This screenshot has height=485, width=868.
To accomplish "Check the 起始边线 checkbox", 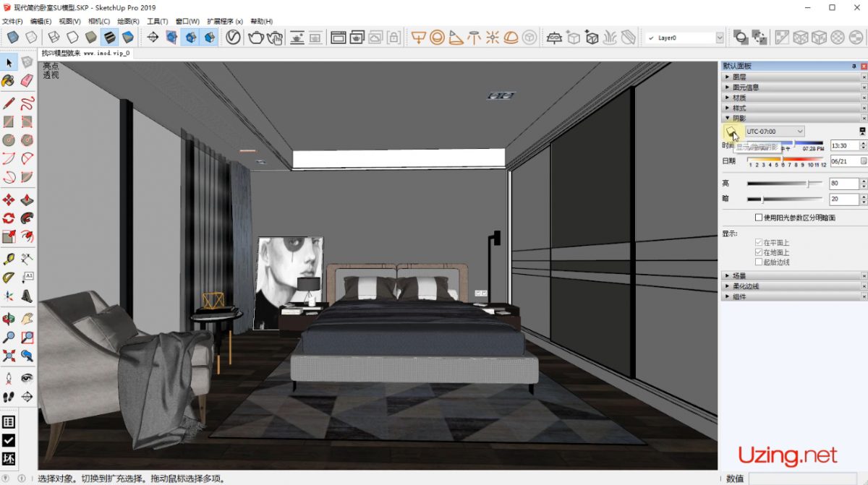I will tap(759, 262).
